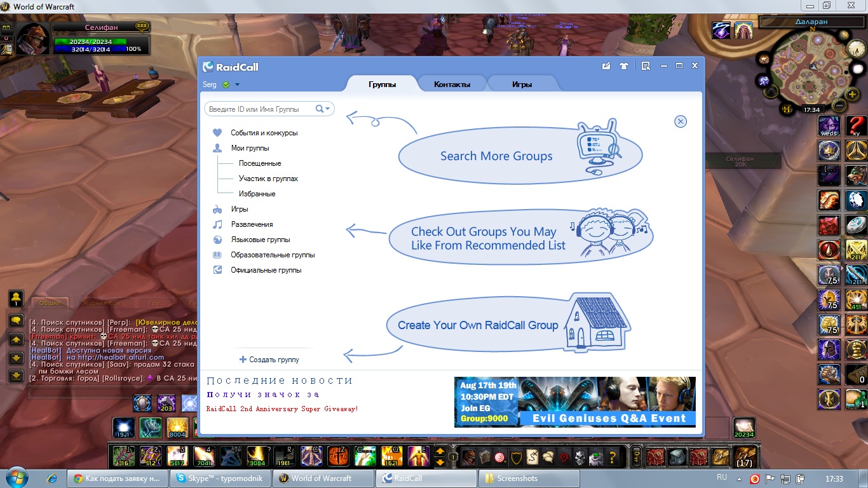Use the action bar slot bound to key 4
The width and height of the screenshot is (868, 488).
203,457
